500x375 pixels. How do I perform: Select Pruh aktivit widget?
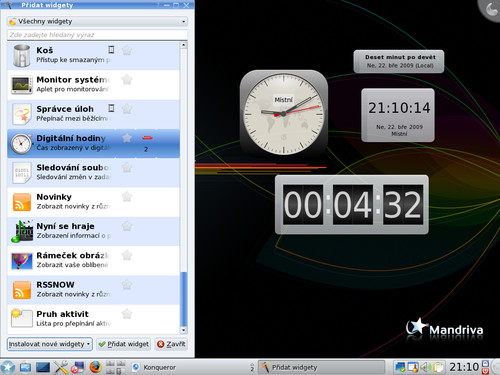coord(93,320)
